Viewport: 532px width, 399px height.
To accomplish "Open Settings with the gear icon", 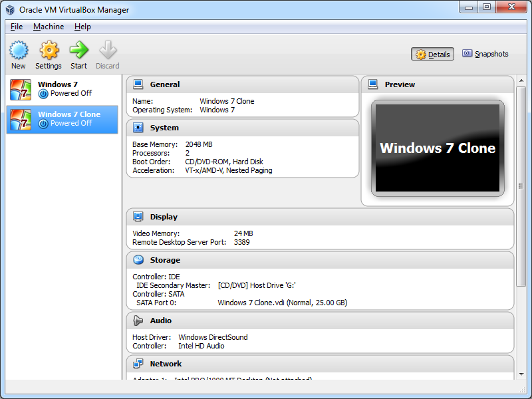I will click(x=49, y=51).
